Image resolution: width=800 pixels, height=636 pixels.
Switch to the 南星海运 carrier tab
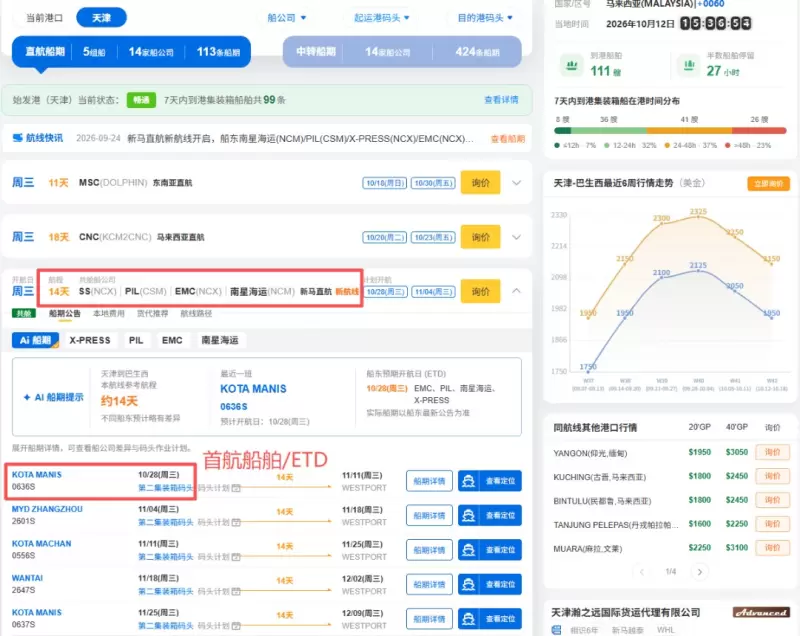pos(220,340)
